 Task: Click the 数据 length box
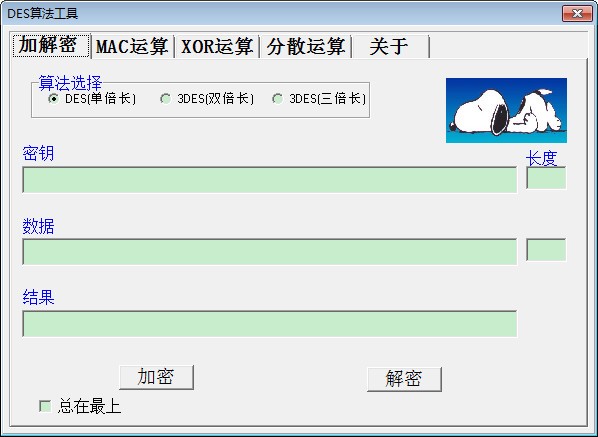[x=546, y=250]
